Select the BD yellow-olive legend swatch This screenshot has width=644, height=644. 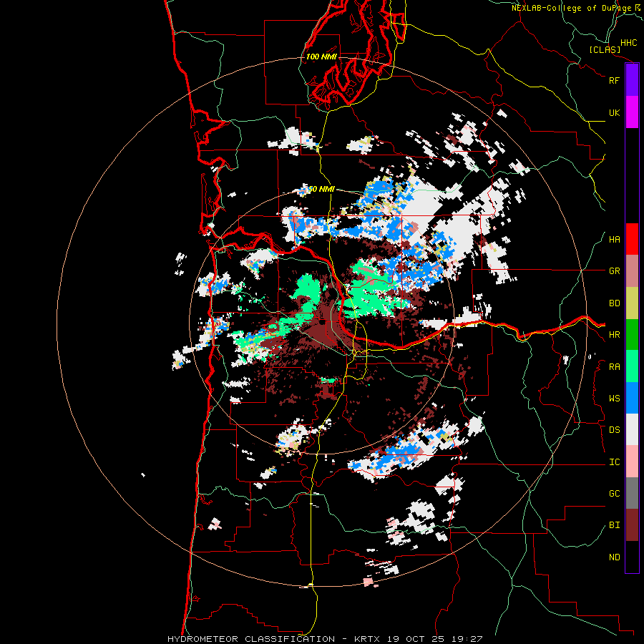click(x=632, y=303)
